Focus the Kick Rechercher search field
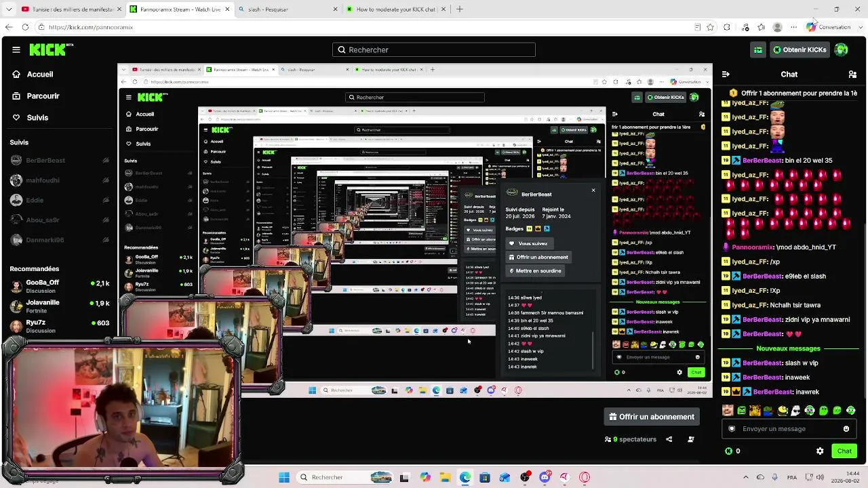 click(x=434, y=49)
